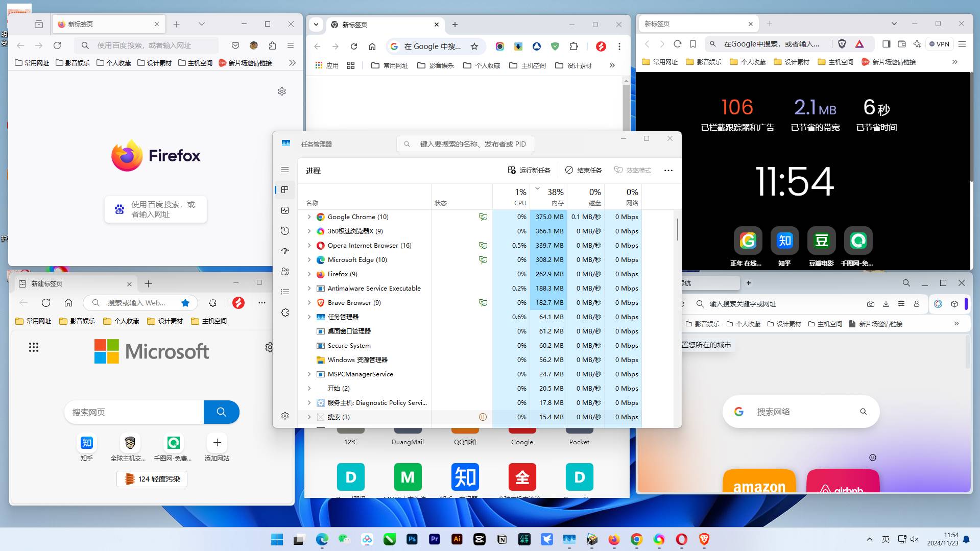Image resolution: width=980 pixels, height=551 pixels.
Task: Sort by CPU column header
Action: click(x=511, y=197)
